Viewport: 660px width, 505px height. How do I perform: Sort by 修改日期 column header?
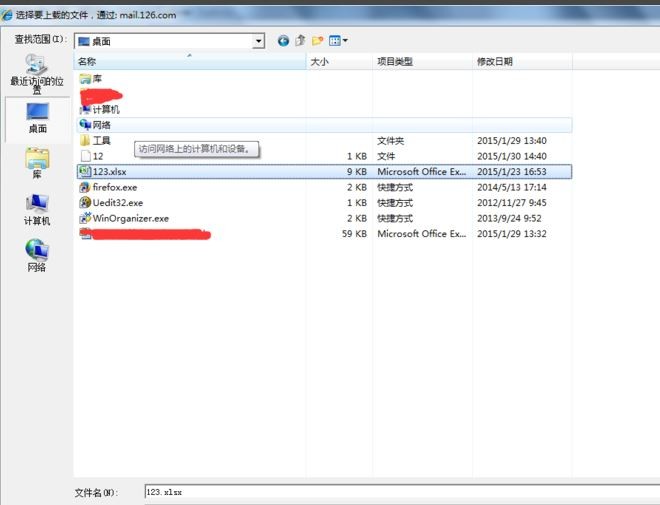click(x=520, y=61)
